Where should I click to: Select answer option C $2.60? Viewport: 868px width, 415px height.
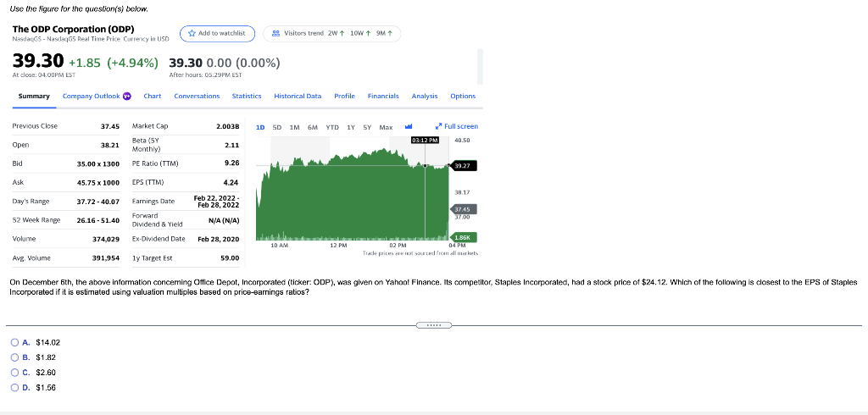point(15,373)
